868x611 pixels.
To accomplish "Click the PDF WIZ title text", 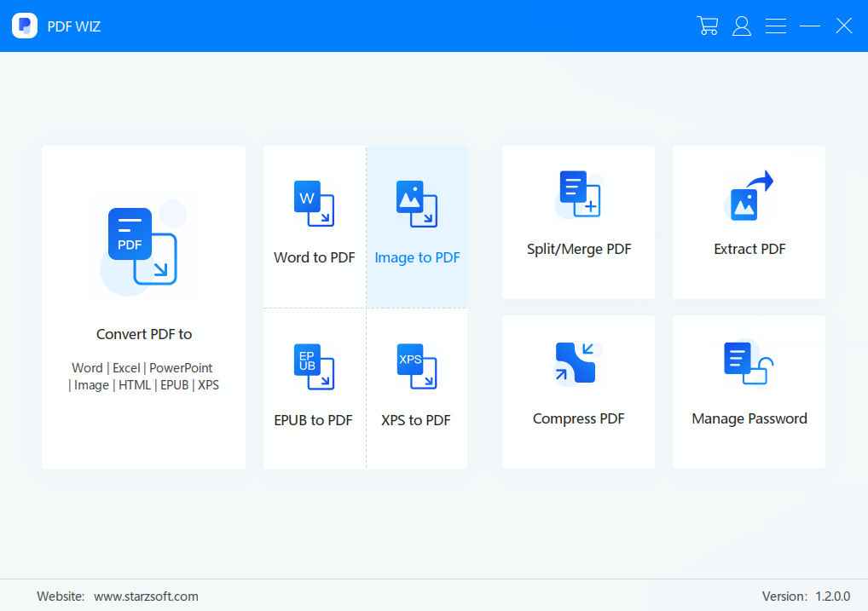I will click(74, 26).
